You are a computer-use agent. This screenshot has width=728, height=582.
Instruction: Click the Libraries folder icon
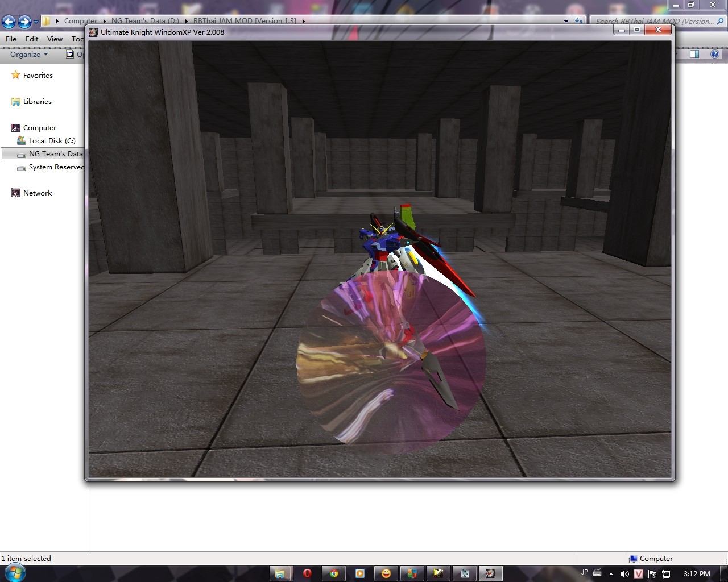pos(16,101)
